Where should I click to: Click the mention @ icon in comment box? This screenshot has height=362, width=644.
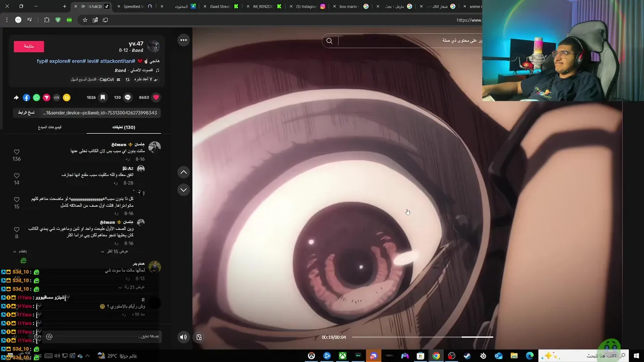pyautogui.click(x=49, y=337)
